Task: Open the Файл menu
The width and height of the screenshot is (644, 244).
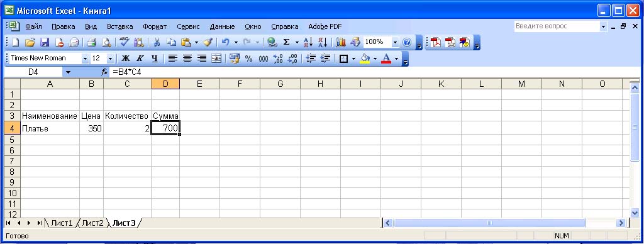Action: pyautogui.click(x=33, y=26)
